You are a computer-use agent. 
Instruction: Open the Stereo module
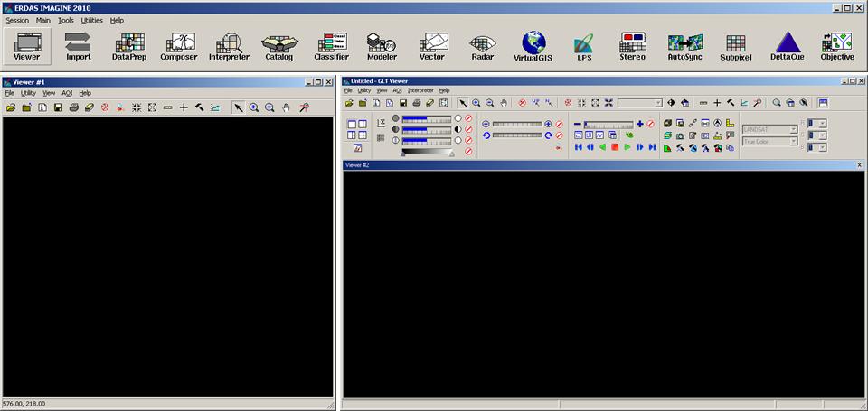pyautogui.click(x=633, y=46)
